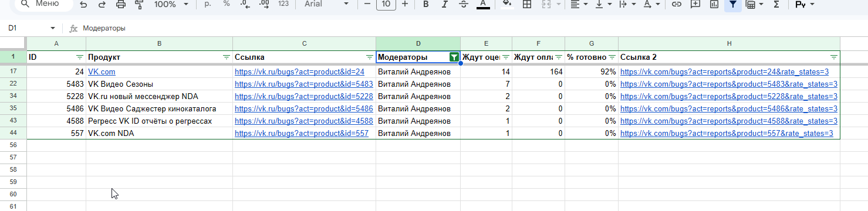Open the 123 number formats menu
Image resolution: width=868 pixels, height=211 pixels.
pyautogui.click(x=283, y=4)
